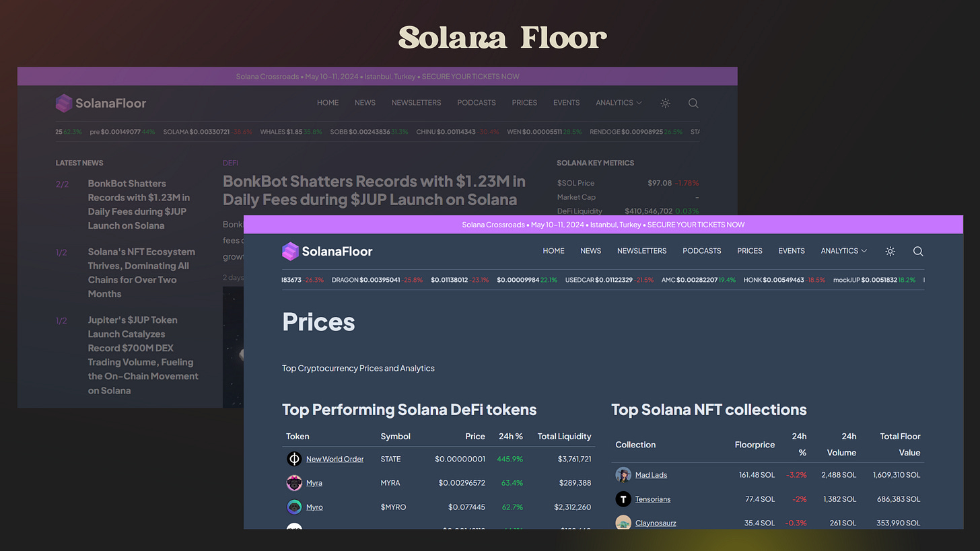Open Myra token link
The height and width of the screenshot is (551, 980).
(x=314, y=483)
